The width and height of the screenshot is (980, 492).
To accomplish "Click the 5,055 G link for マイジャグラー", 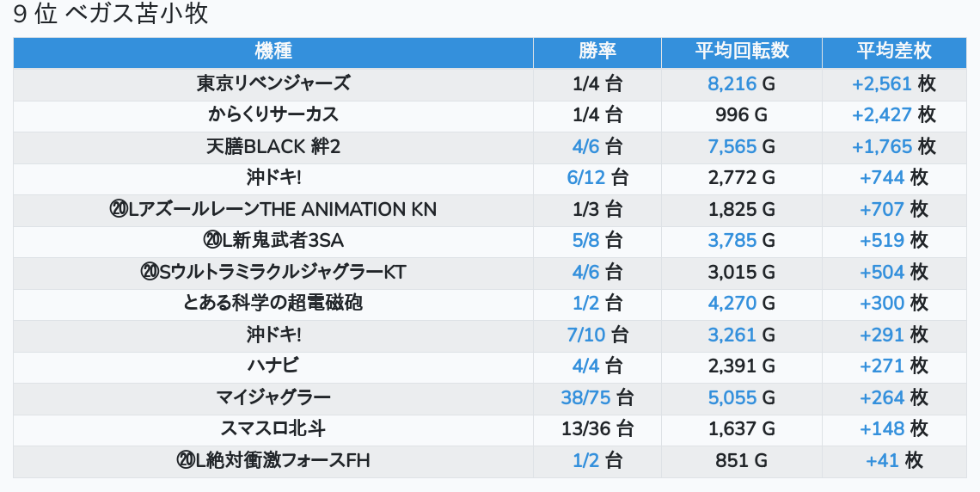I will (732, 397).
